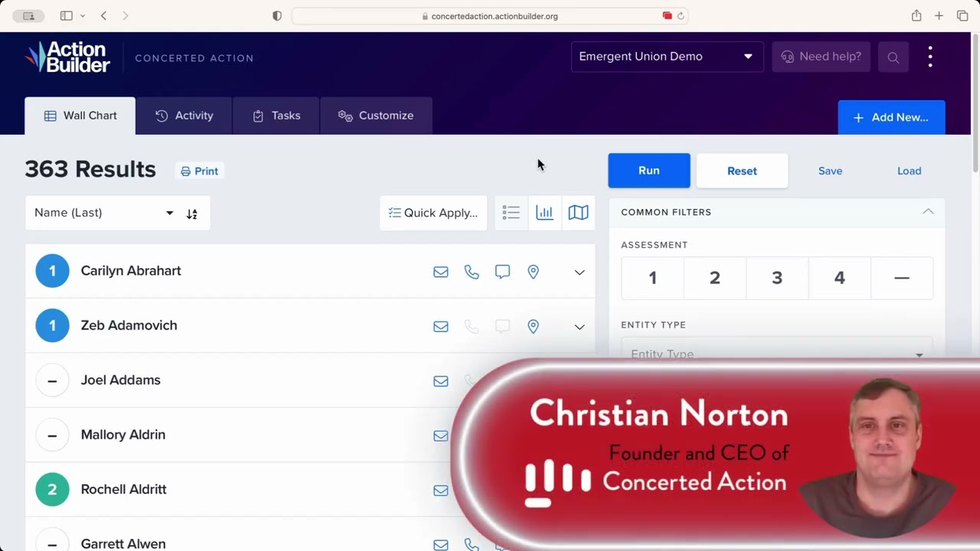This screenshot has height=551, width=980.
Task: Toggle assessment filter 1
Action: coord(652,279)
